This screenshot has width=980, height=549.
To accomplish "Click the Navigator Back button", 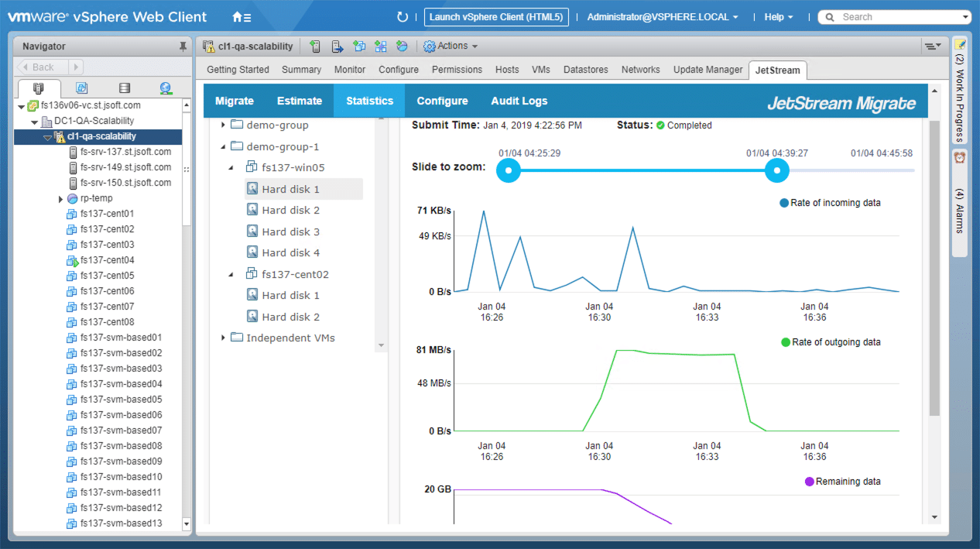I will (43, 67).
